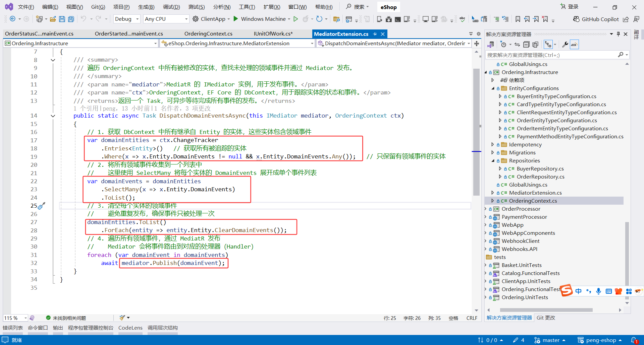644x345 pixels.
Task: Click the editor vertical scrollbar thumb
Action: click(476, 132)
